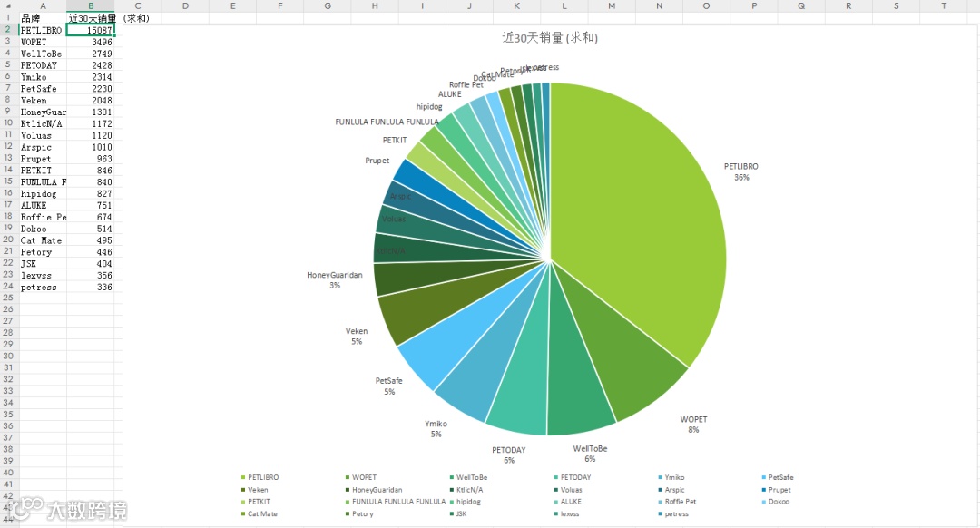Select column header B

[91, 5]
